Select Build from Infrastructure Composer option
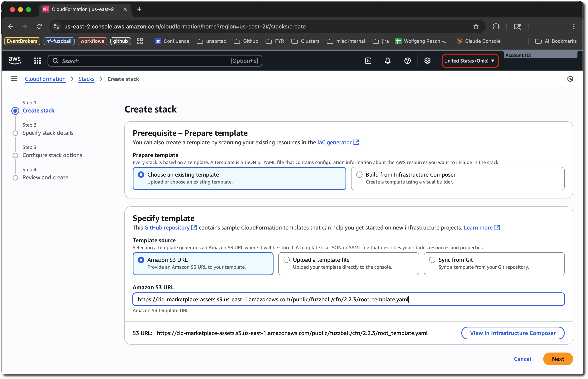Viewport: 588px width, 379px height. tap(458, 178)
